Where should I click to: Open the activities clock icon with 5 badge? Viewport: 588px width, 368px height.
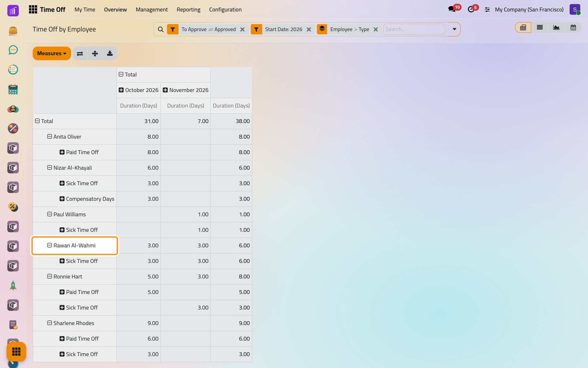(471, 9)
